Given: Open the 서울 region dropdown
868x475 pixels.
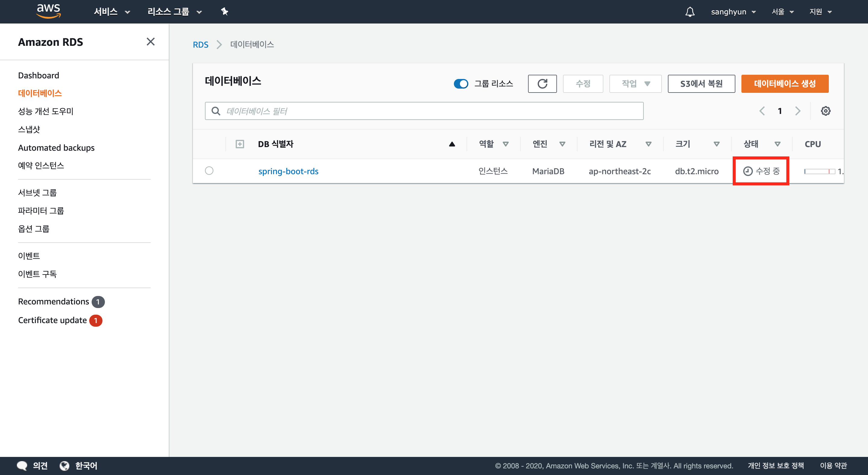Looking at the screenshot, I should pos(782,12).
